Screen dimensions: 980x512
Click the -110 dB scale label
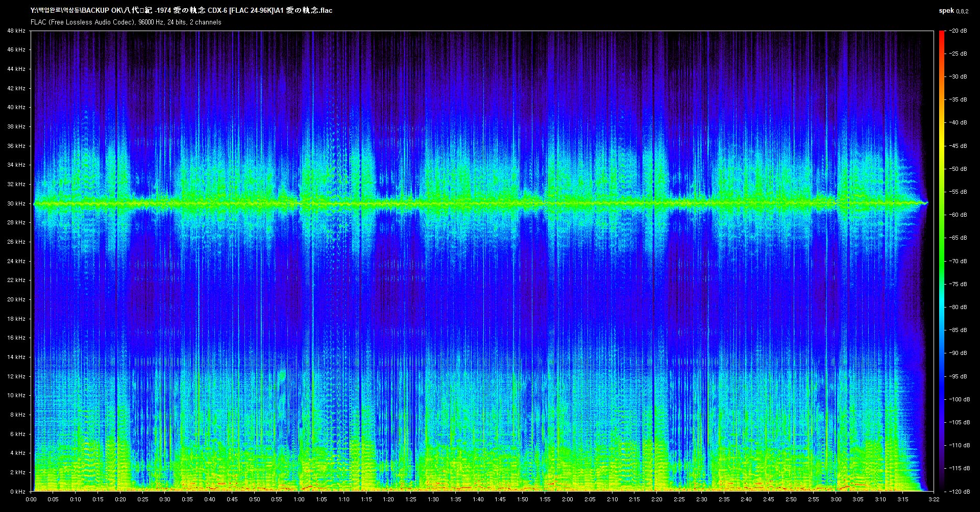coord(959,445)
